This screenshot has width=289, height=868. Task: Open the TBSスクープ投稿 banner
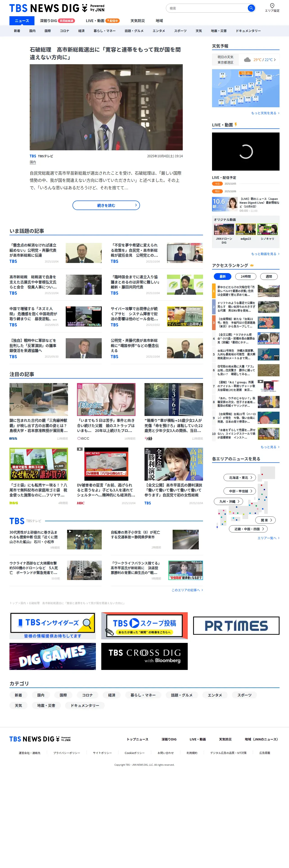[144, 625]
